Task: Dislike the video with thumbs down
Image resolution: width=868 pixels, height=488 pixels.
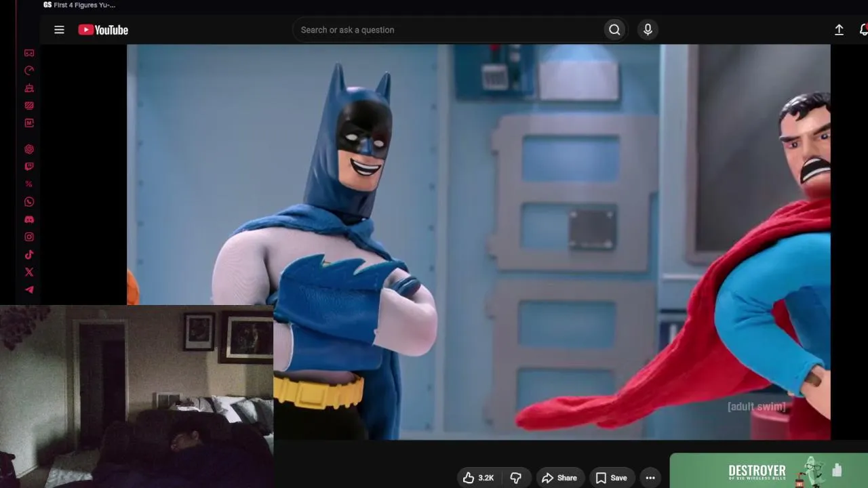Action: [516, 478]
